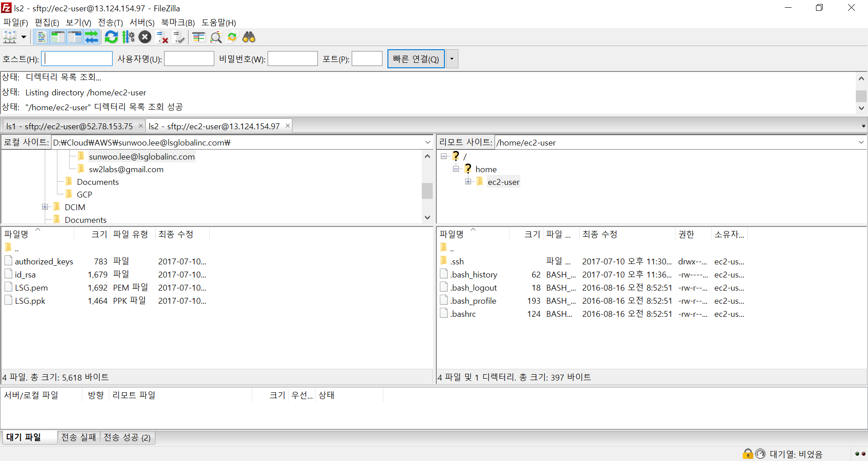This screenshot has width=868, height=461.
Task: Click the 빠른 연결 quick connect button
Action: pos(416,59)
